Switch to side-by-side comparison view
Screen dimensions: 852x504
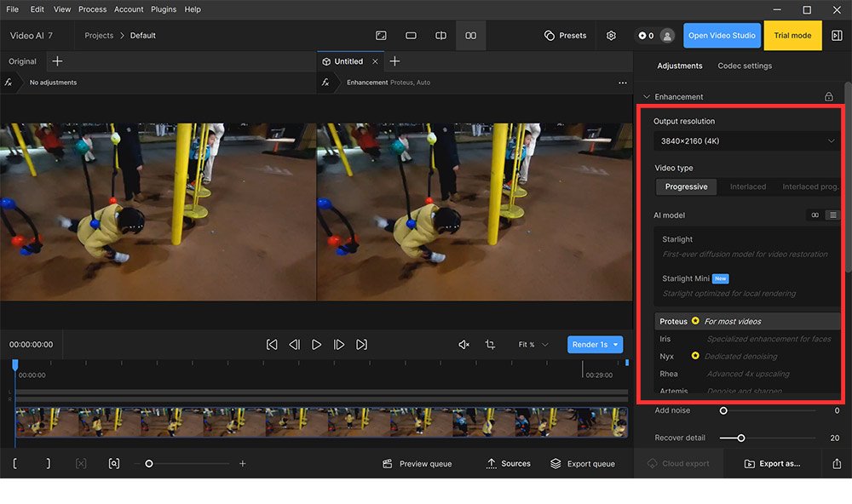tap(470, 36)
